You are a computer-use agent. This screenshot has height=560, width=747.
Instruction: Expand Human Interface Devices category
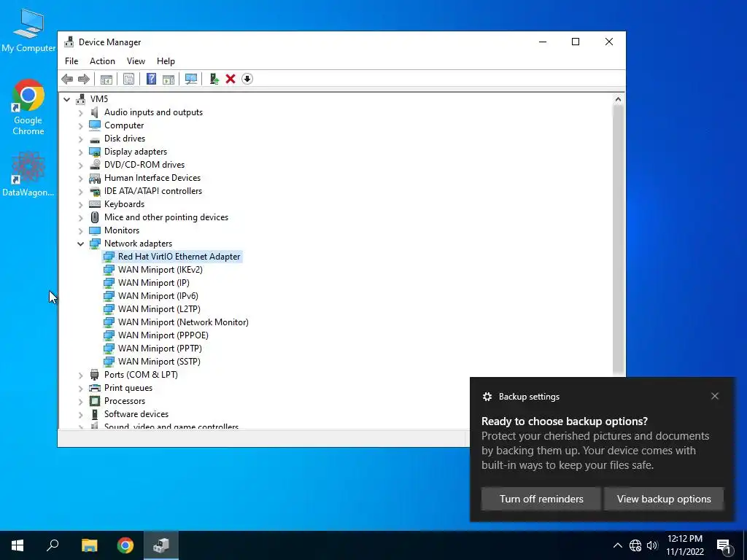click(80, 179)
